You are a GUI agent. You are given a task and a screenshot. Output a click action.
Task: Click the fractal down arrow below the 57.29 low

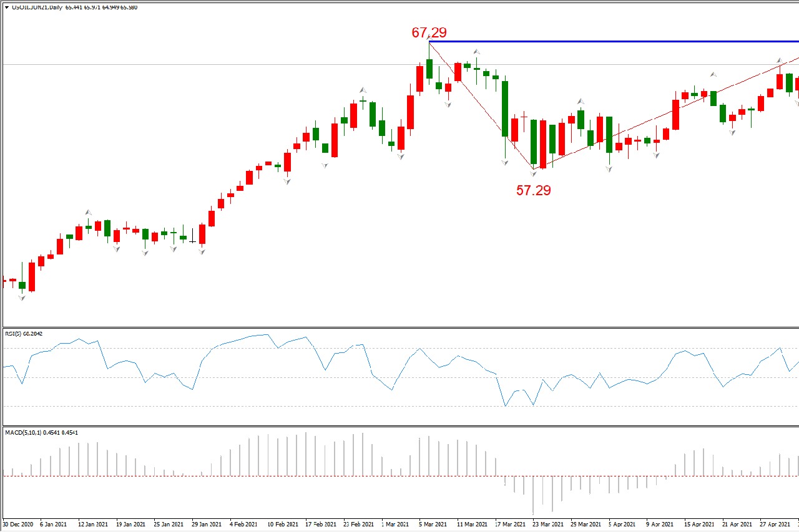(533, 174)
